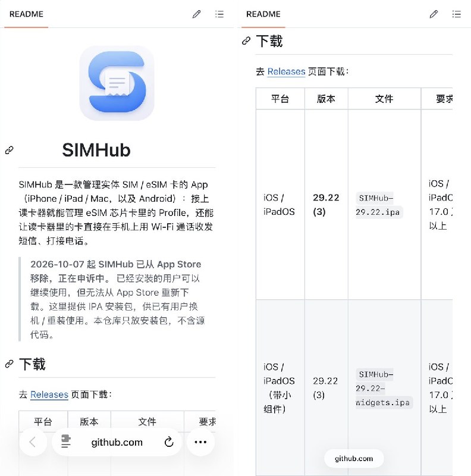Screen dimensions: 471x476
Task: Click the SIMHub heading text
Action: pos(96,150)
